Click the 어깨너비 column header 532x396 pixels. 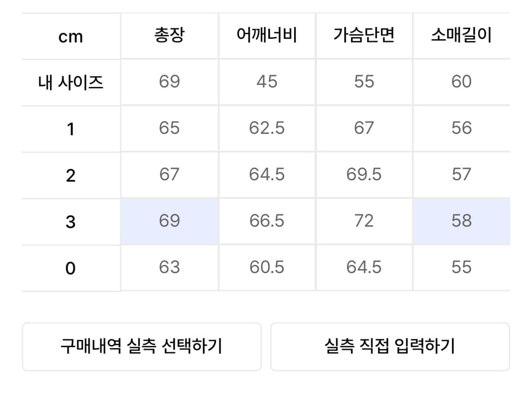(267, 35)
